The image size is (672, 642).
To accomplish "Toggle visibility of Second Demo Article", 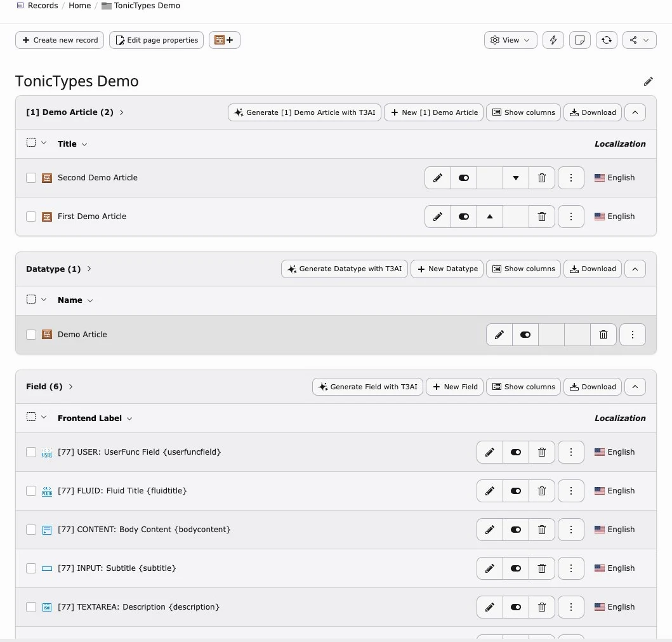I will [x=464, y=178].
